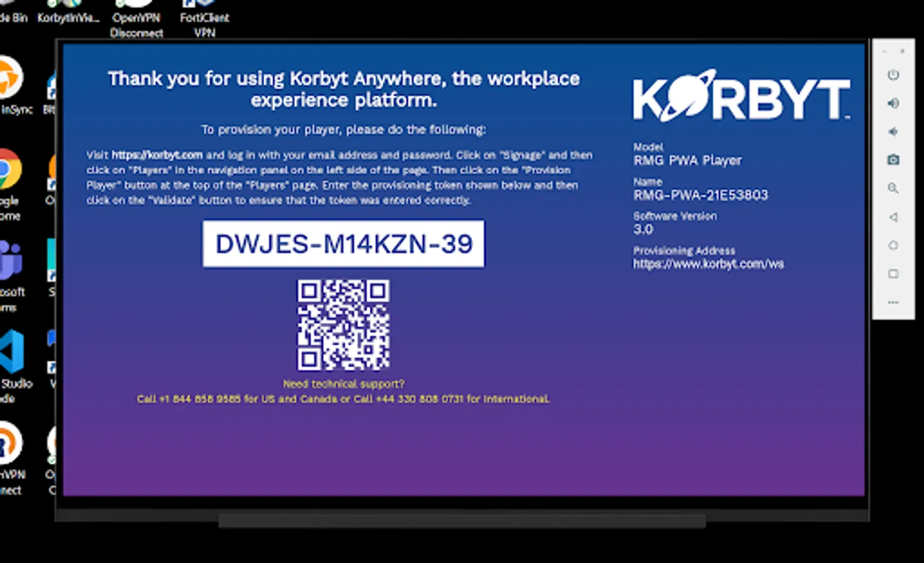
Task: Raise volume with the volume up icon
Action: click(893, 103)
